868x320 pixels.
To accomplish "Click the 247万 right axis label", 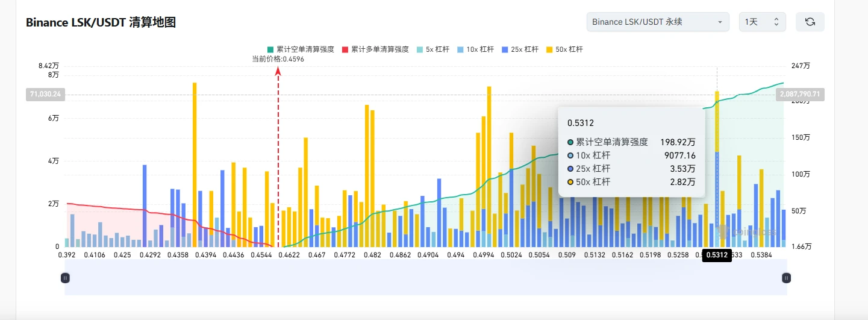I will click(x=801, y=66).
